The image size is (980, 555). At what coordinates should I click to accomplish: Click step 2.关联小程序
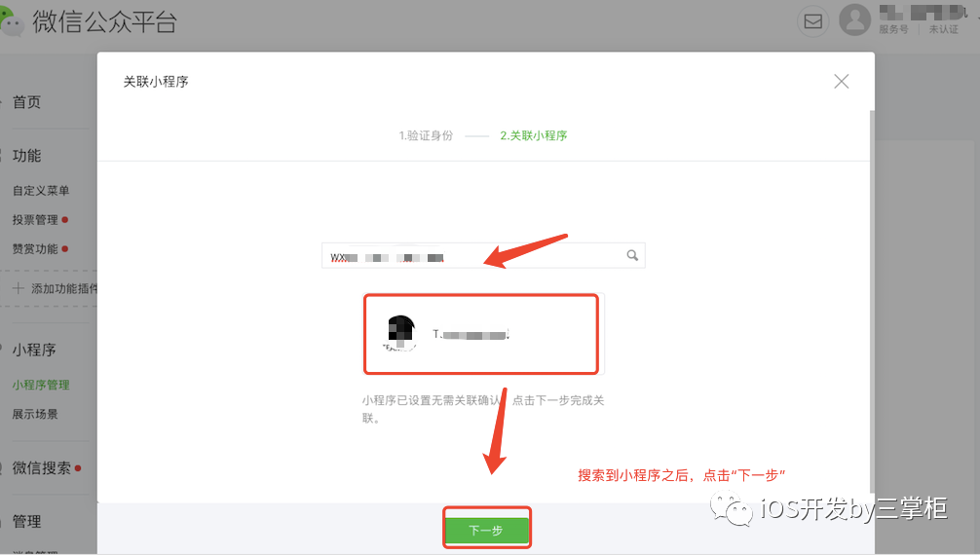coord(534,135)
